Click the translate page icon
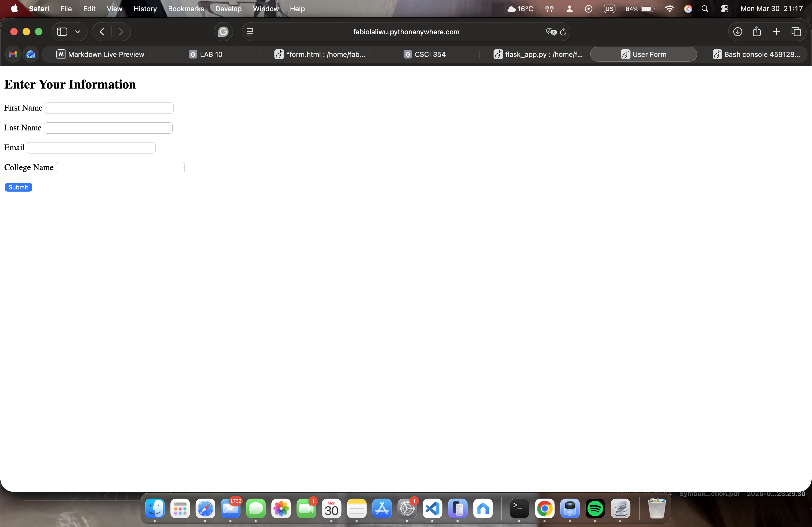The height and width of the screenshot is (527, 812). coord(551,32)
